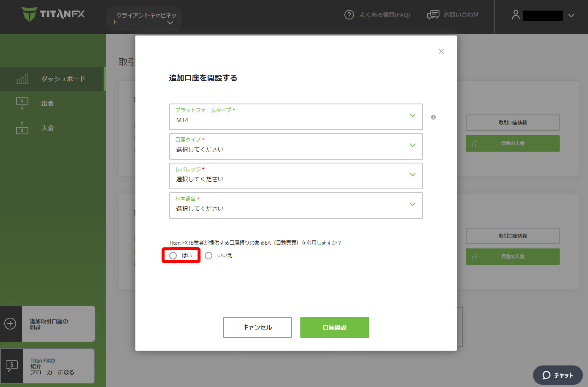Click the contact us chat bubble icon
588x387 pixels.
[x=433, y=15]
